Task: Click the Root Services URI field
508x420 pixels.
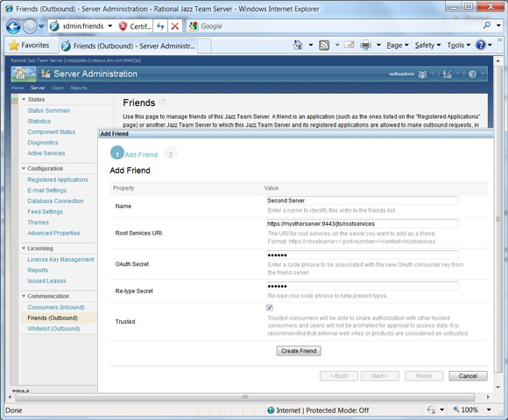Action: pos(363,224)
